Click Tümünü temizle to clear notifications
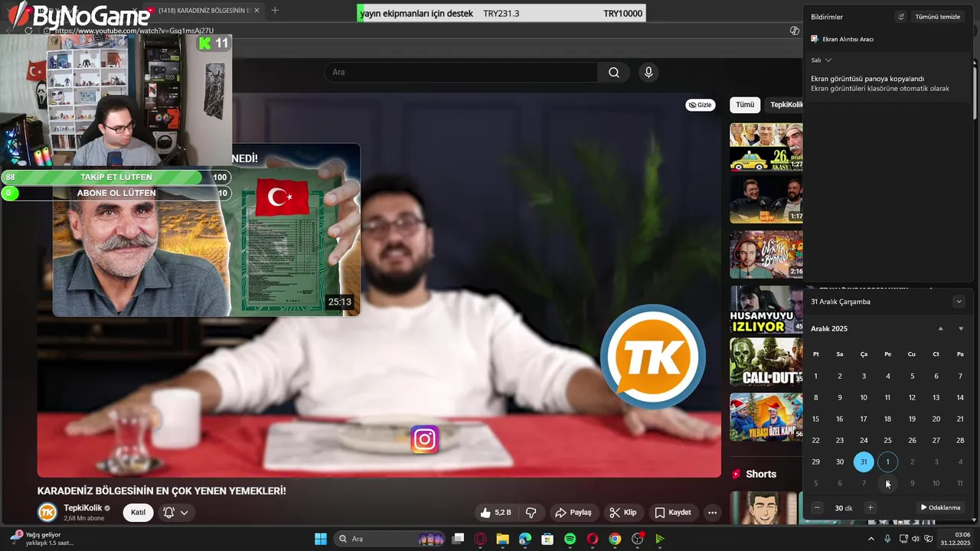The height and width of the screenshot is (551, 980). (x=938, y=17)
